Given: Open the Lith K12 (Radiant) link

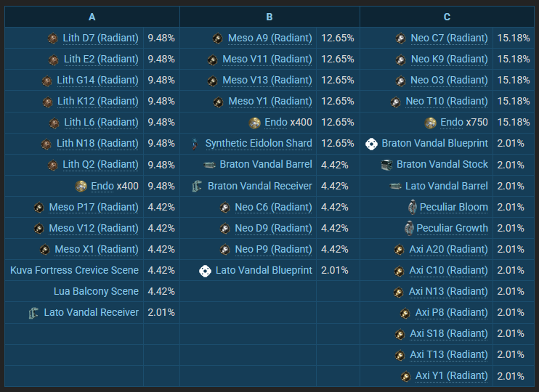Looking at the screenshot, I should click(x=97, y=102).
